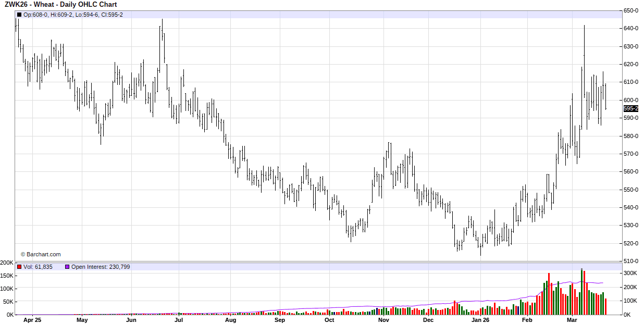Click the 300K open interest axis label

(x=630, y=273)
